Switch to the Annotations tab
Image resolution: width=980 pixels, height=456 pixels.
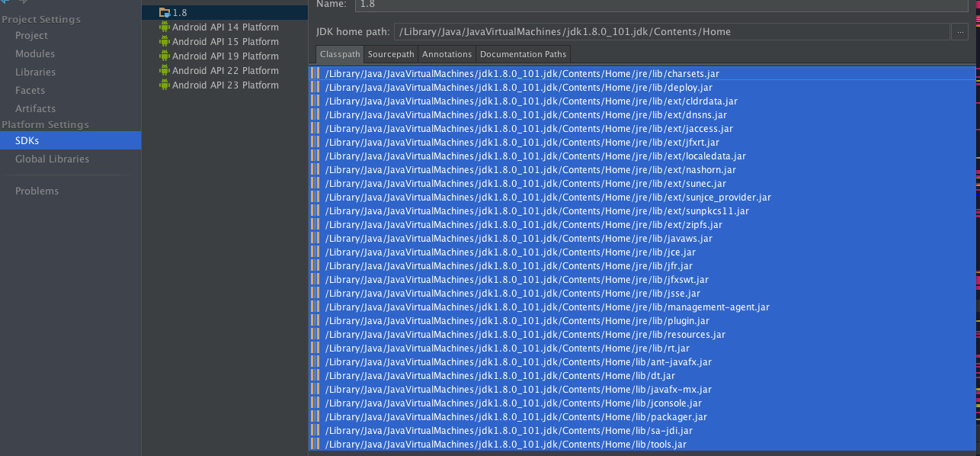tap(447, 54)
